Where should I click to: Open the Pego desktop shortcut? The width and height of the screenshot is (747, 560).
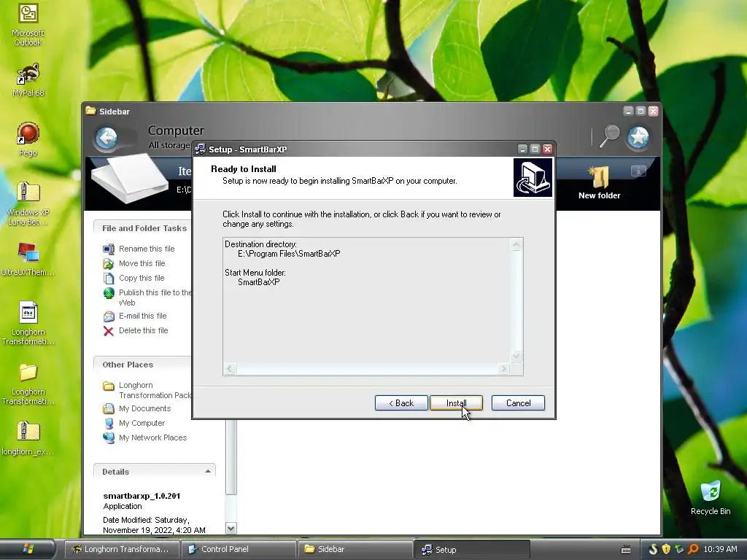28,139
